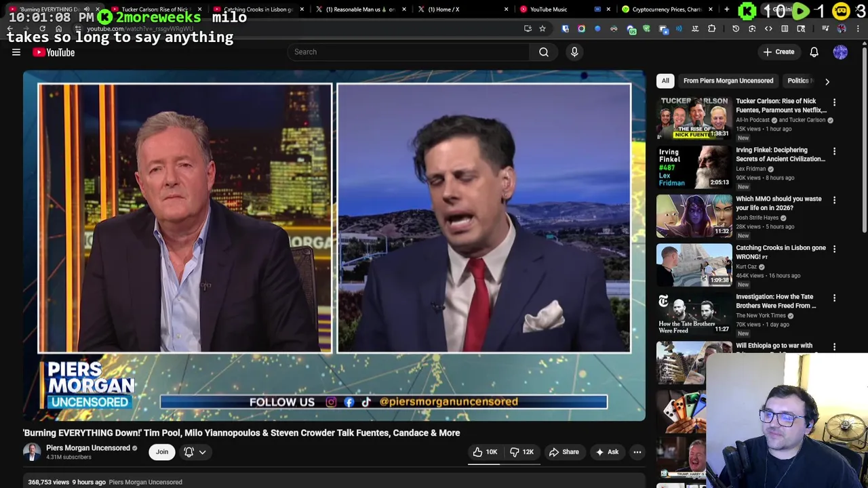Viewport: 868px width, 488px height.
Task: Focus the YouTube search field
Action: pos(409,52)
